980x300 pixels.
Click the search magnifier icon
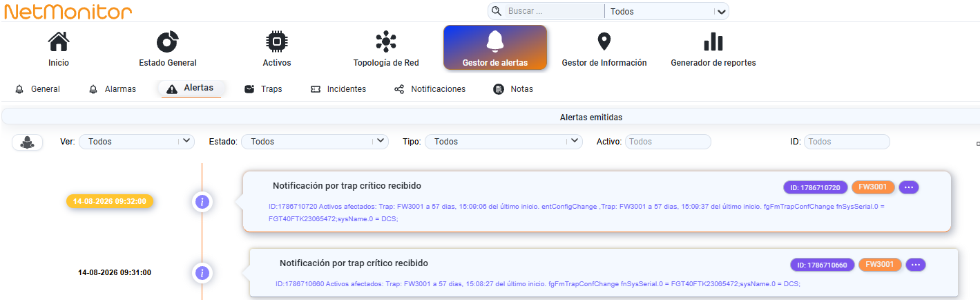pyautogui.click(x=496, y=11)
